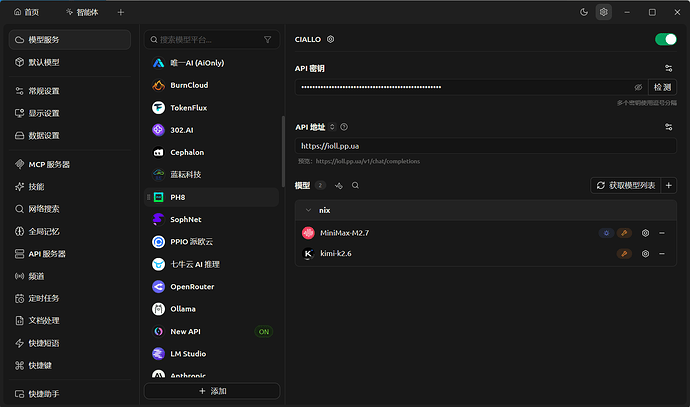This screenshot has height=407, width=690.
Task: Open API 地址 extra settings icon
Action: tap(668, 127)
